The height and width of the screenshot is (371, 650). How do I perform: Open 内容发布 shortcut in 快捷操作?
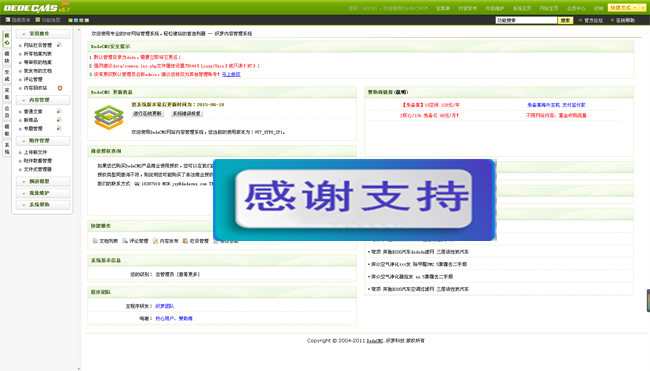[165, 241]
